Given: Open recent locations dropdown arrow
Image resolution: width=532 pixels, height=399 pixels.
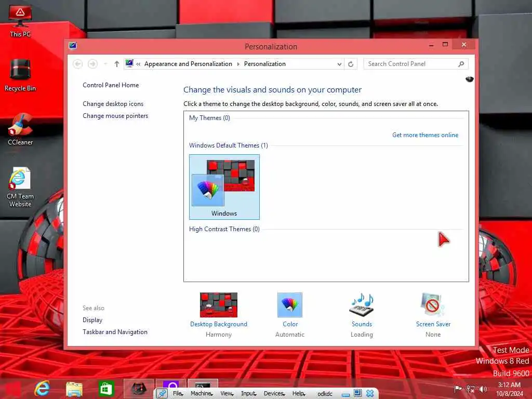Looking at the screenshot, I should pyautogui.click(x=105, y=64).
